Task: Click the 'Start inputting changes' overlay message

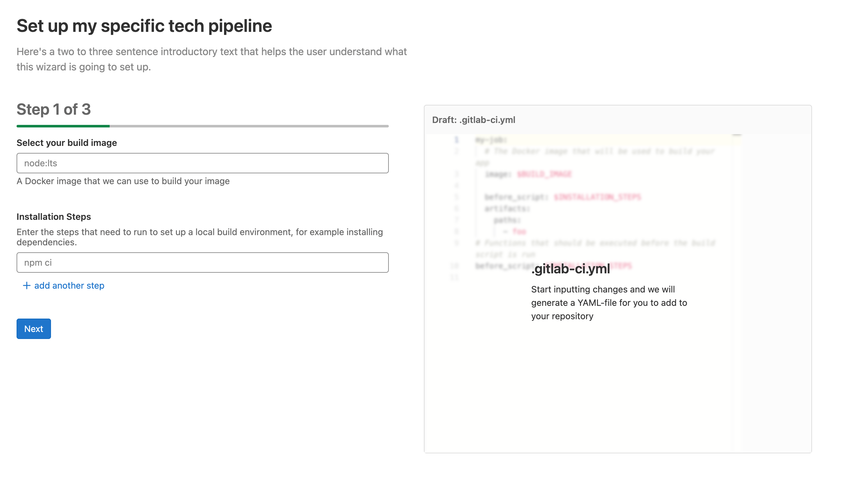Action: pyautogui.click(x=609, y=303)
